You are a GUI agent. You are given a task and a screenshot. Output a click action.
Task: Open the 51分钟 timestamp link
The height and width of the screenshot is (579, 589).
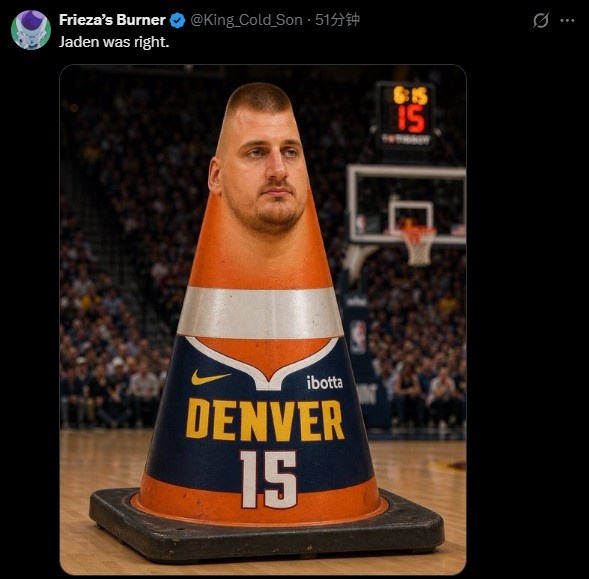[337, 20]
